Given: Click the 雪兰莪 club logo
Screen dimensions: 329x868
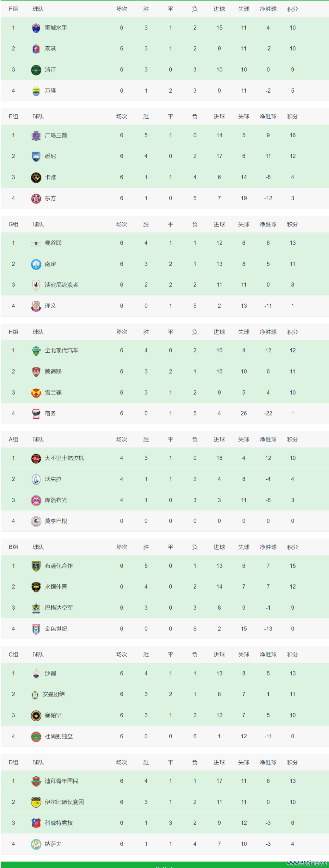Looking at the screenshot, I should [36, 393].
